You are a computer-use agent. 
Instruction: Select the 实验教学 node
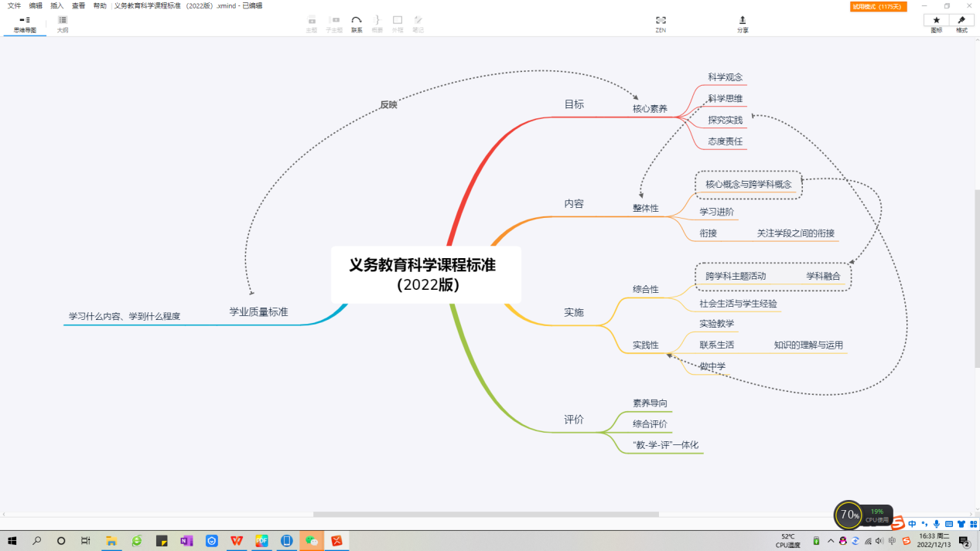click(x=717, y=324)
